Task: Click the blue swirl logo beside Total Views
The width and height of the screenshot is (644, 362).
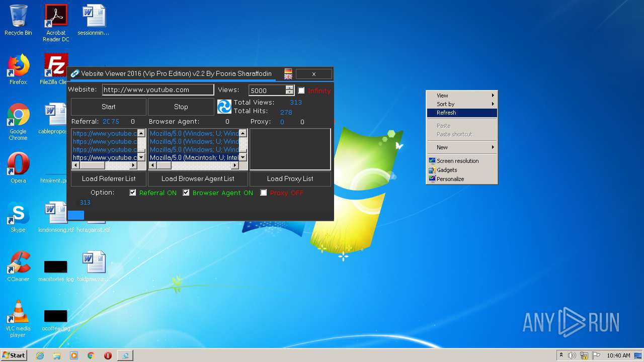Action: 224,107
